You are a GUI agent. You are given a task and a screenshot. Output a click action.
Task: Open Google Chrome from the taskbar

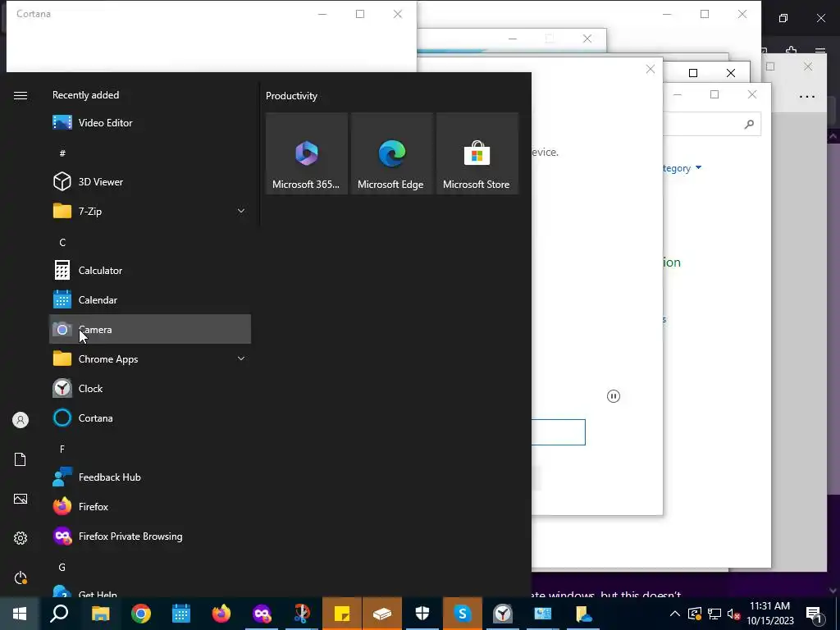[141, 614]
